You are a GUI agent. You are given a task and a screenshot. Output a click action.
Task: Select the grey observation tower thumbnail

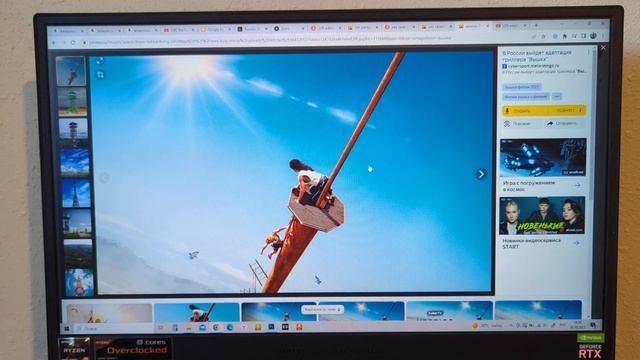(73, 132)
